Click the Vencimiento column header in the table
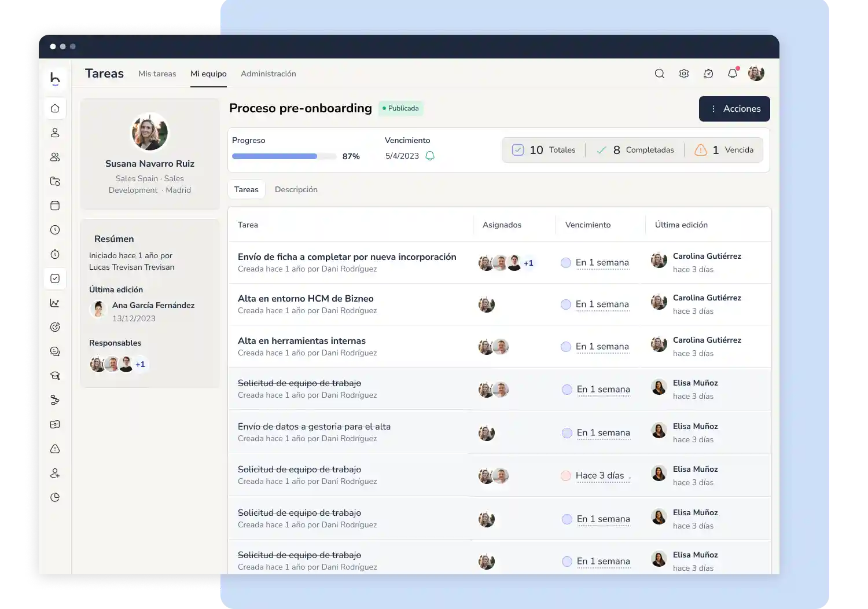 click(588, 225)
